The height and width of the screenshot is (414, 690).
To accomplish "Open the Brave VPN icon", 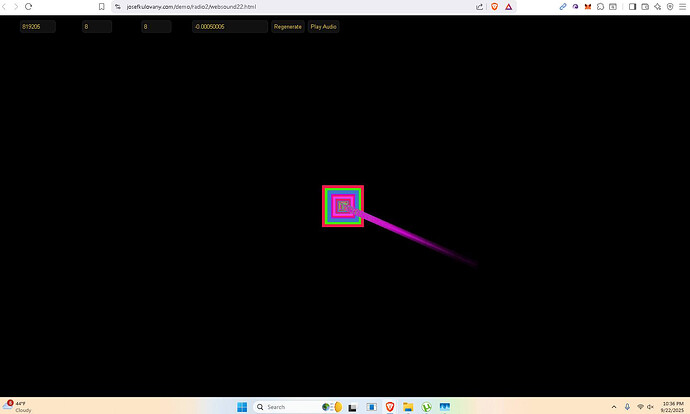I will 670,6.
